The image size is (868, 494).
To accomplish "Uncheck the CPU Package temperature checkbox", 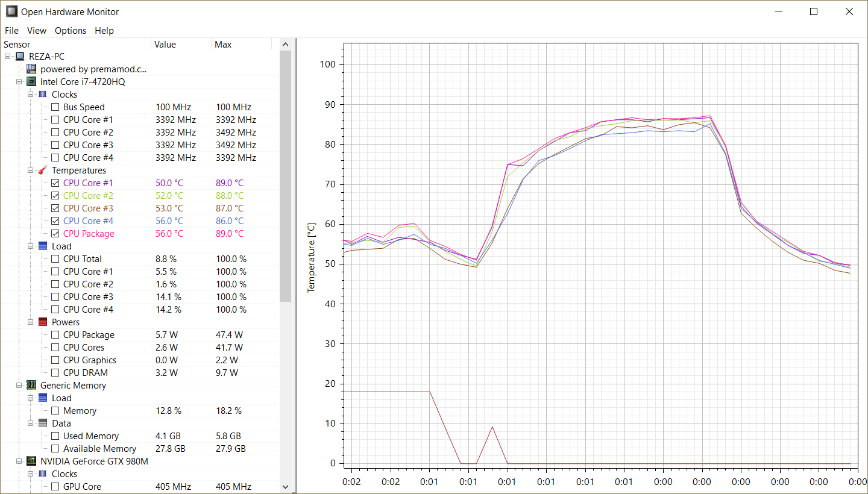I will (55, 233).
